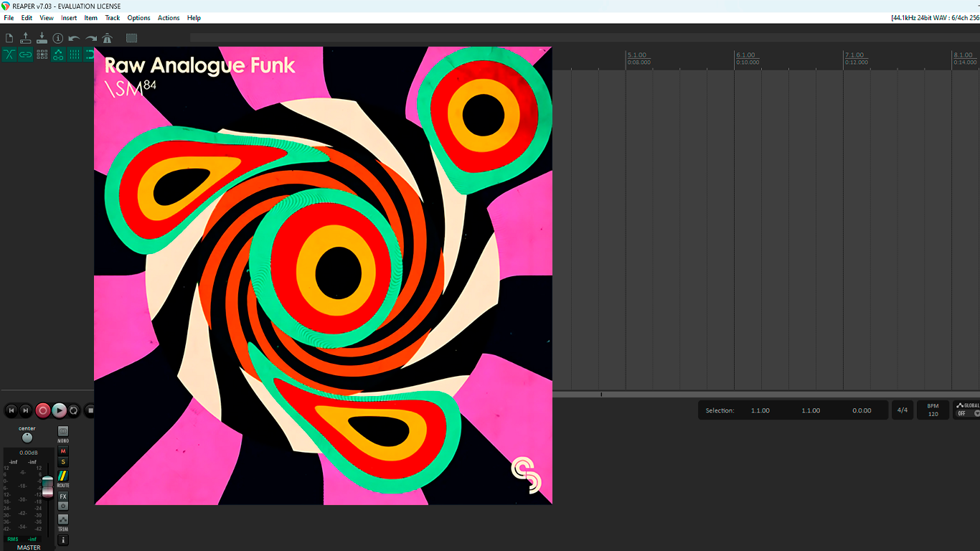Click the selection start 1.1.00 field
This screenshot has height=551, width=980.
click(x=760, y=410)
